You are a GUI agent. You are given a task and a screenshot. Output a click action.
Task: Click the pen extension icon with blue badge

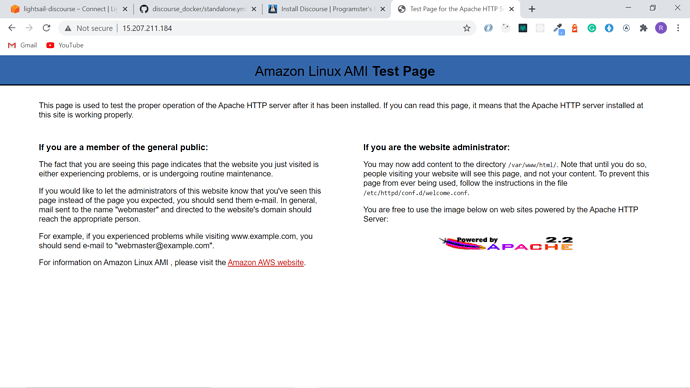tap(558, 29)
